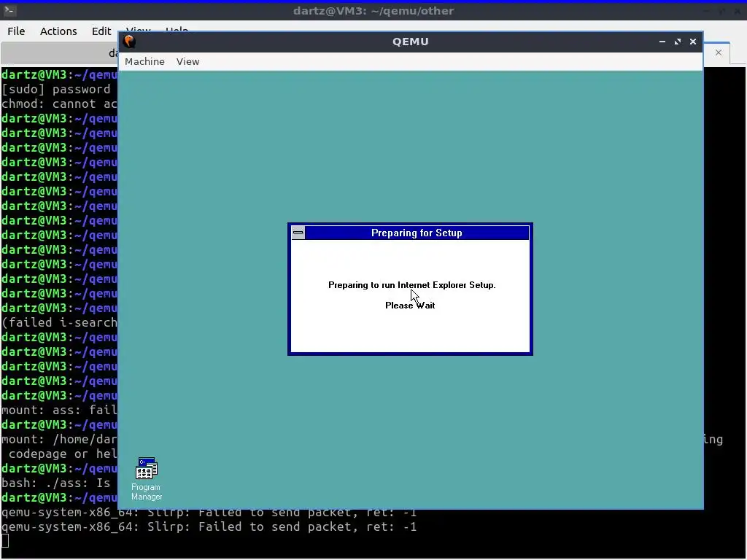Close the QEMU window

tap(693, 42)
